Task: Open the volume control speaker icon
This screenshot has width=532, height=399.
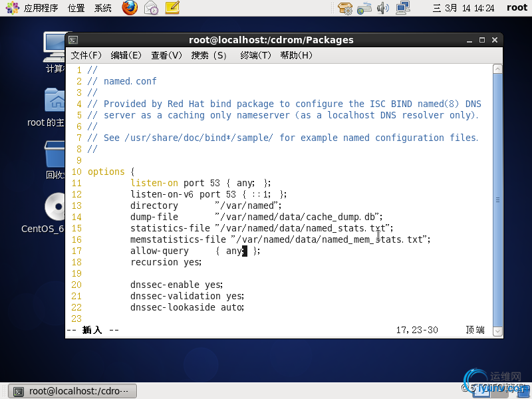Action: point(383,8)
